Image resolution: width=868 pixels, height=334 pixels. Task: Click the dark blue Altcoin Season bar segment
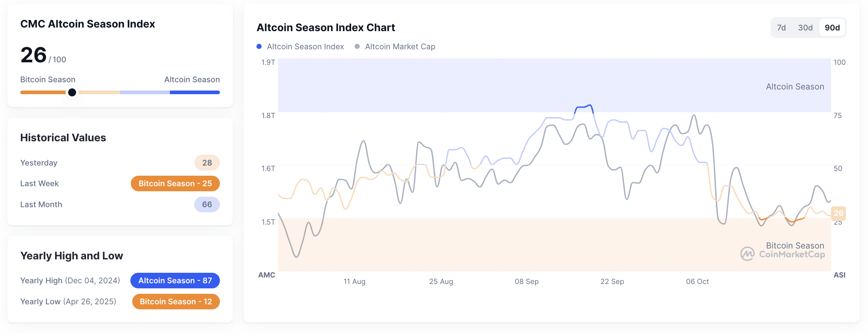[195, 92]
